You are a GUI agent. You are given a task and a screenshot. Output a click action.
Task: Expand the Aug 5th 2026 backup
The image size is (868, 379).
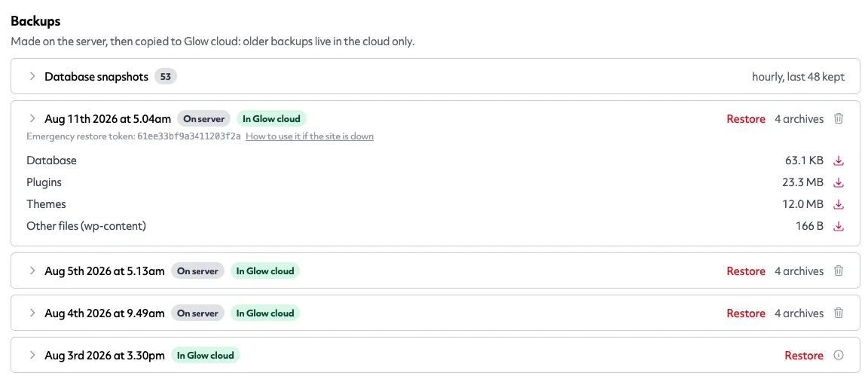[32, 270]
